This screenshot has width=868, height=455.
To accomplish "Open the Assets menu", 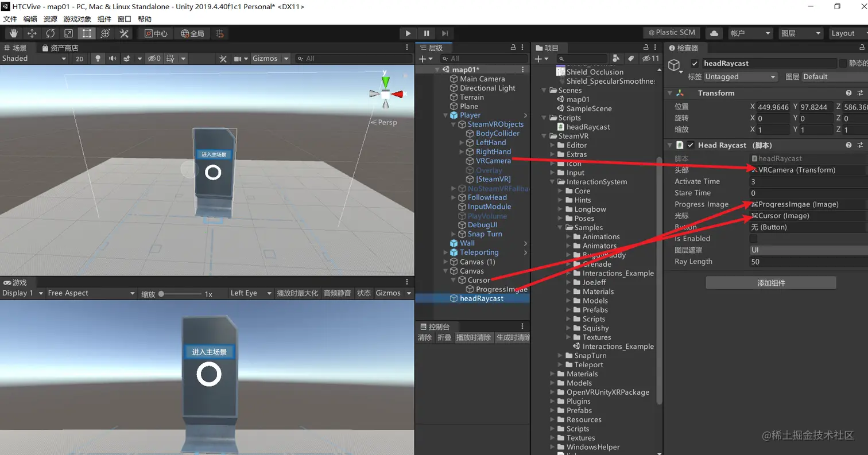I will tap(51, 19).
